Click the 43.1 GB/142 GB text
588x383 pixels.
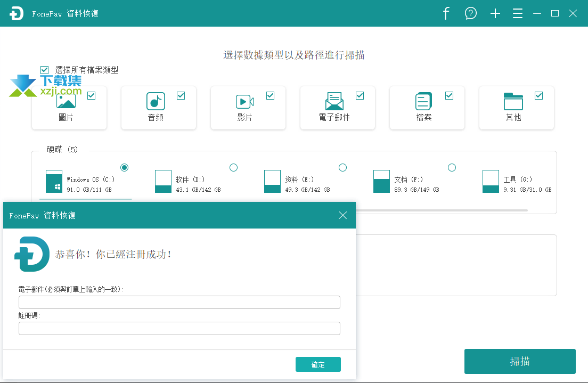[198, 190]
